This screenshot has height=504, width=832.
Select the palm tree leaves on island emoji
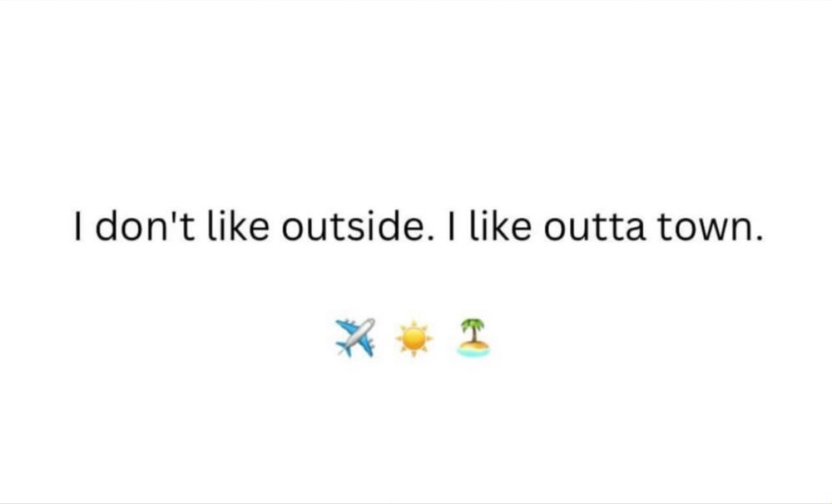pyautogui.click(x=473, y=324)
